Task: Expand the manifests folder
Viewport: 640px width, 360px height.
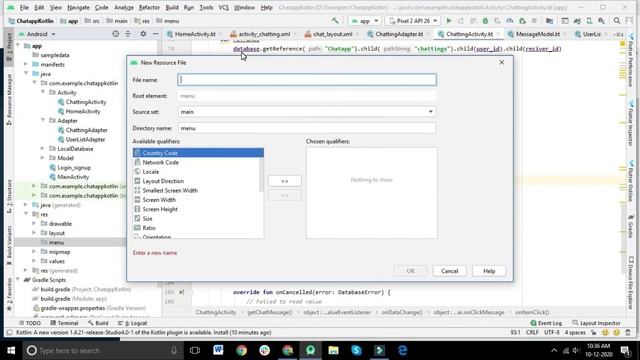Action: click(x=26, y=64)
